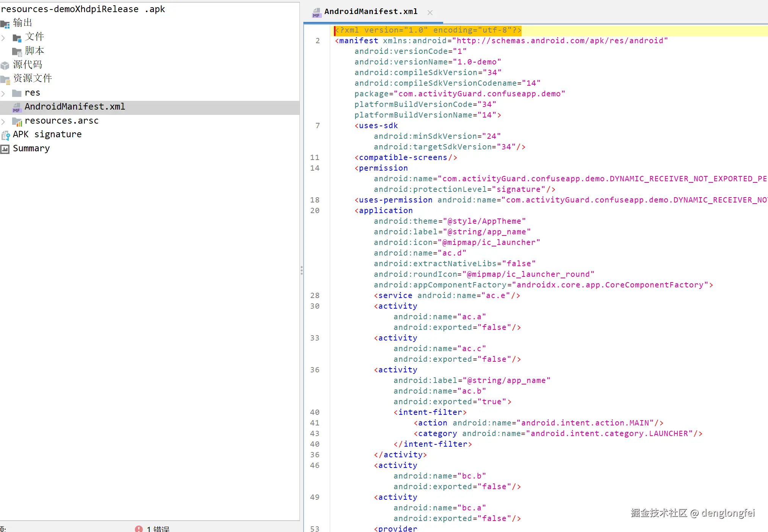
Task: Click the 资源文件 folder icon
Action: tap(5, 80)
